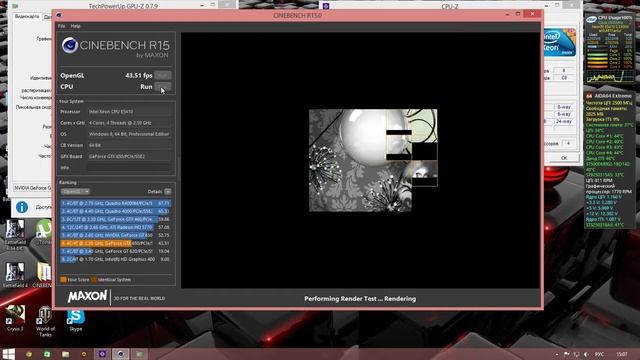Click the Cores x GHz value field
Image resolution: width=640 pixels, height=360 pixels.
click(x=129, y=123)
